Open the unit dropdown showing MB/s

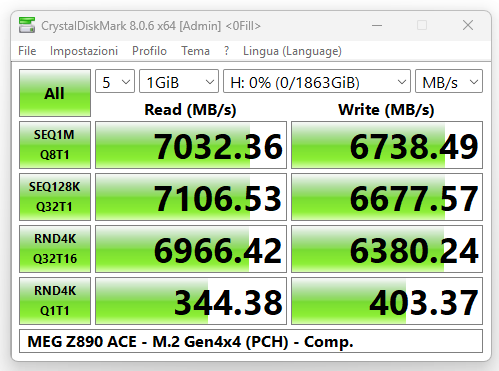coord(449,81)
